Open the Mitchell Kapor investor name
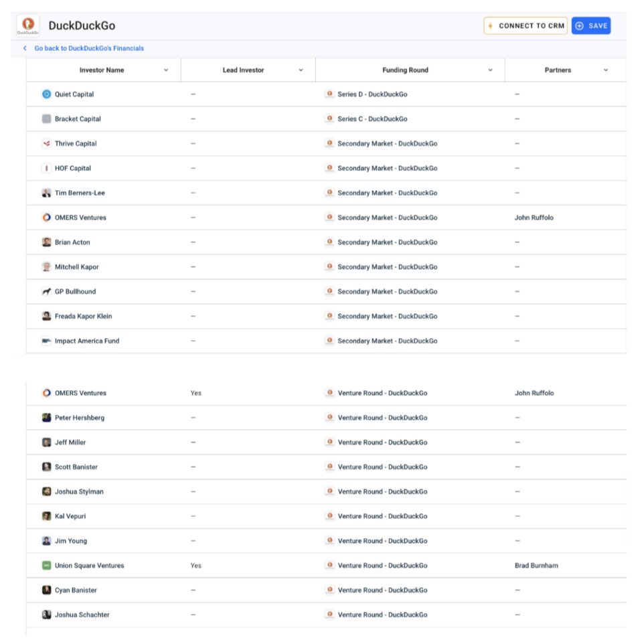Viewport: 644px width, 644px height. tap(77, 266)
